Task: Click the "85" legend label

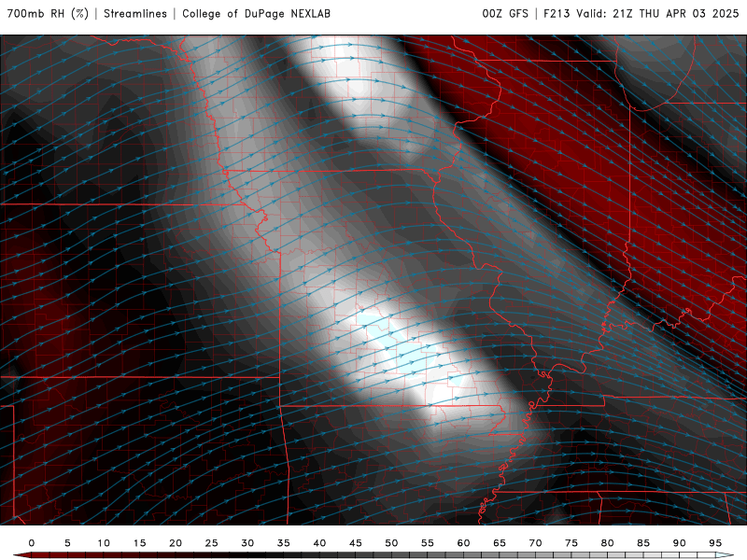Action: [x=643, y=543]
